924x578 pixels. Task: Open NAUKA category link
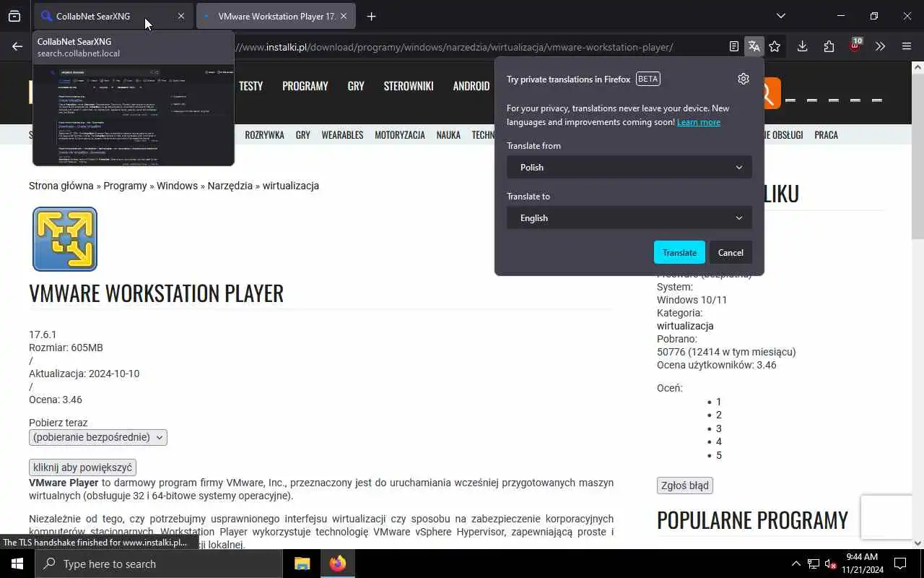(x=448, y=135)
